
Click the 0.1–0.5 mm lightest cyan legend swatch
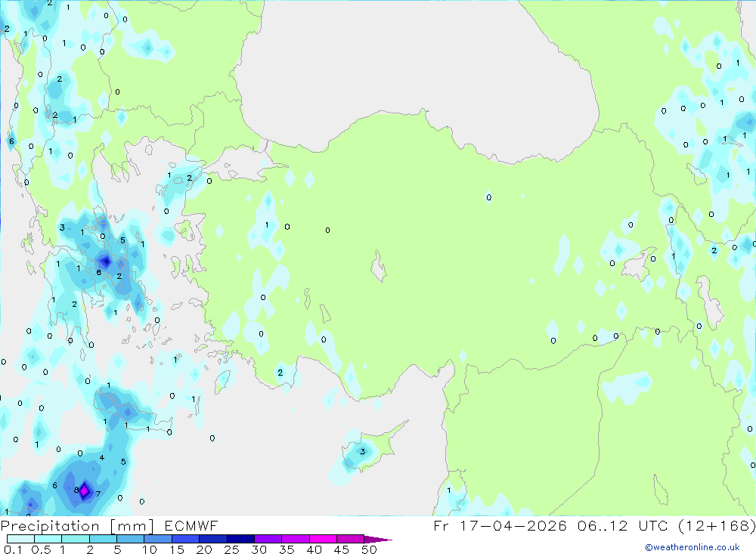(20, 539)
